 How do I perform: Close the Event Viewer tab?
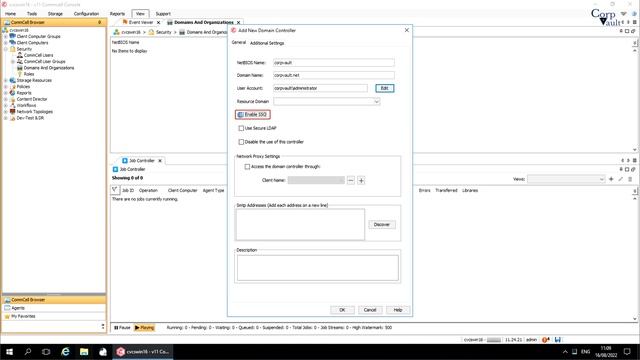click(158, 22)
